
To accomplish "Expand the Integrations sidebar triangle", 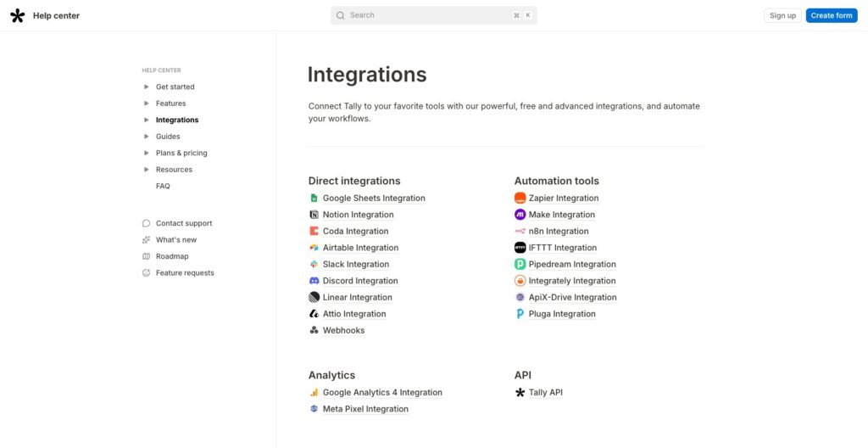I will click(x=146, y=120).
